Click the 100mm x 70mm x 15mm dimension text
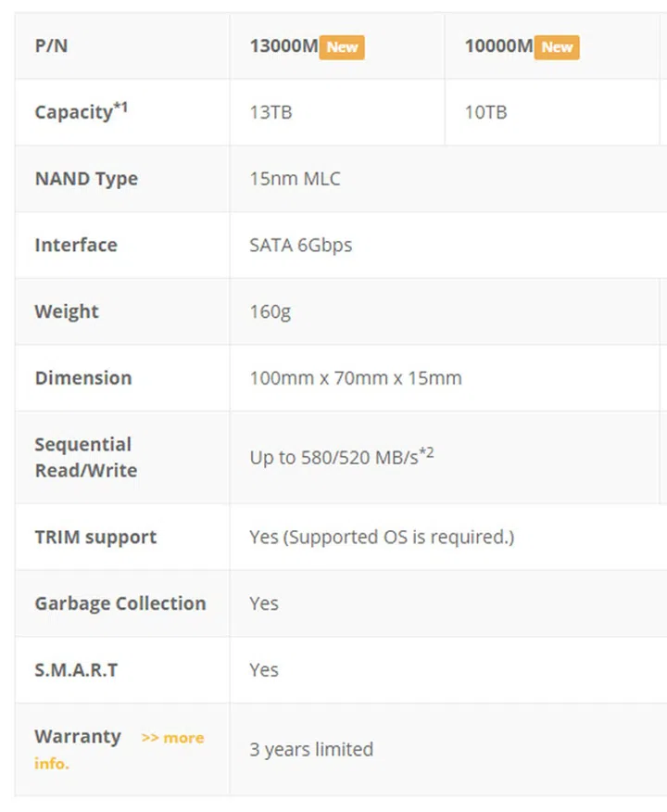 (356, 378)
